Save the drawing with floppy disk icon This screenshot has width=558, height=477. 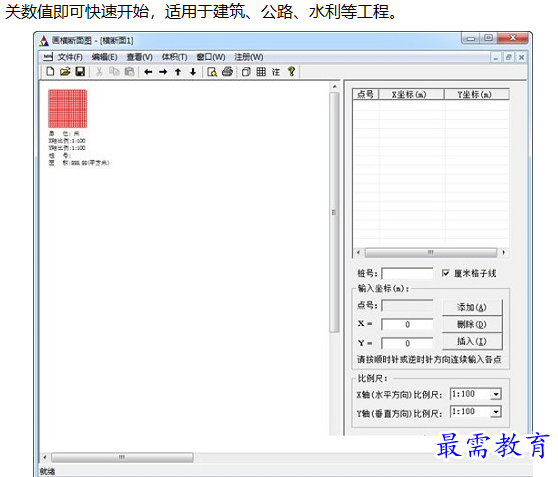pos(80,72)
